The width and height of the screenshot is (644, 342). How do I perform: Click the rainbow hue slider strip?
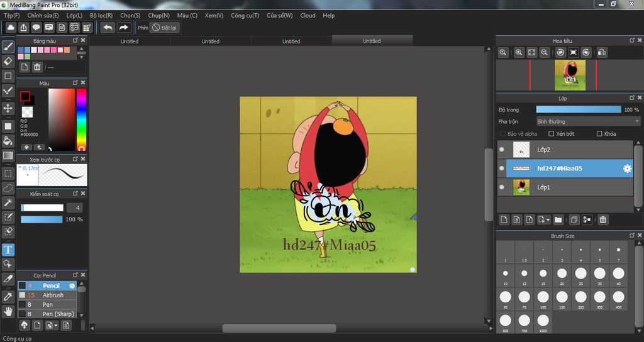[x=81, y=119]
